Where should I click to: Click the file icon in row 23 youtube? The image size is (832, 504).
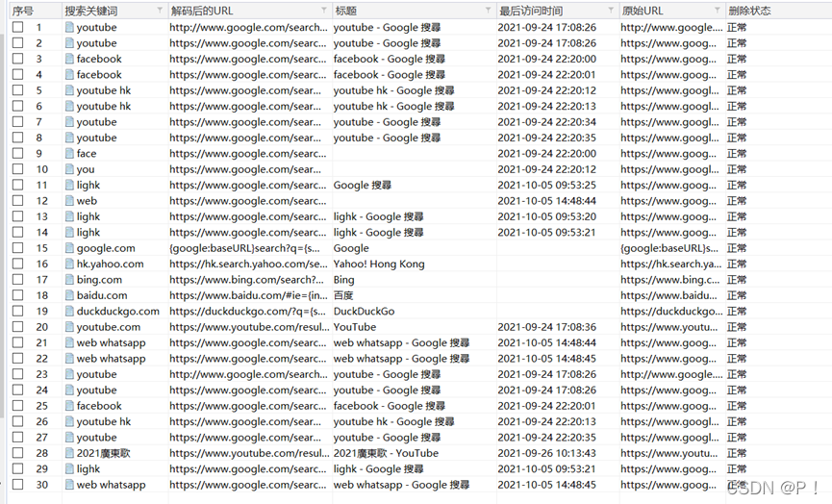coord(69,374)
